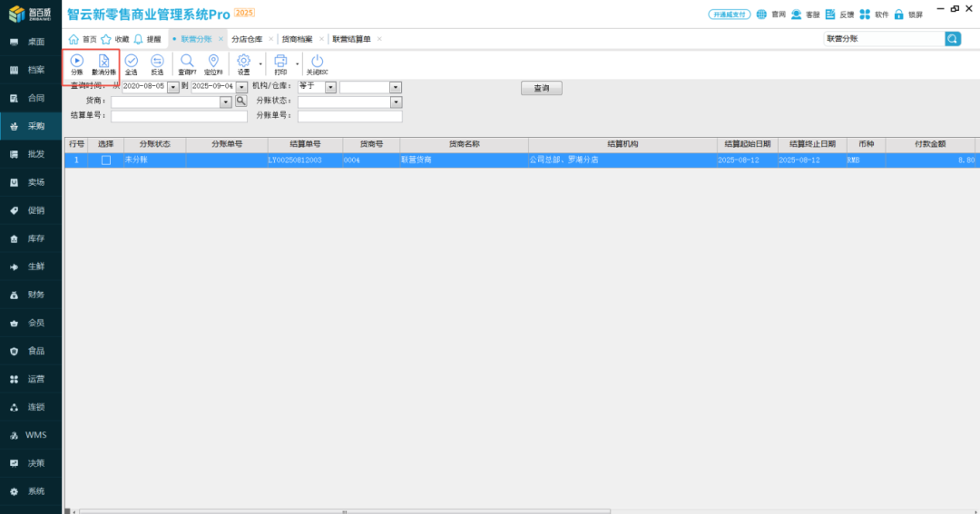Screen dimensions: 980x514
Task: Open 批发 in the sidebar
Action: point(31,154)
